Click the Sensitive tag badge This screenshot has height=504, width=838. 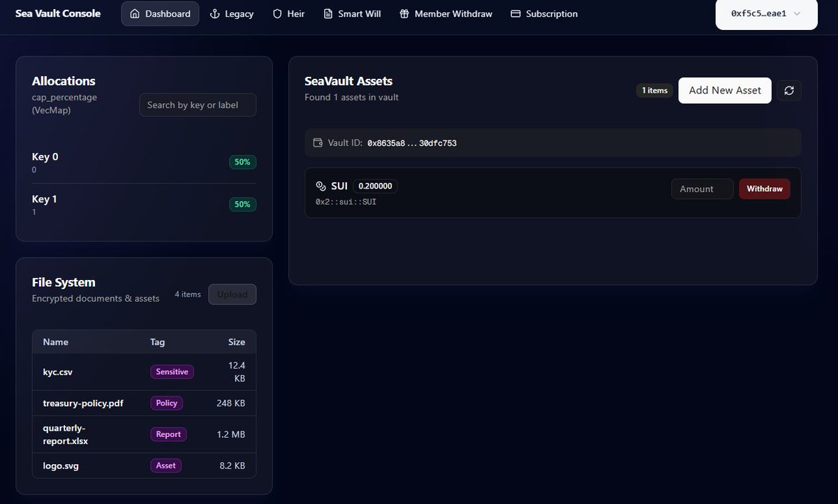click(x=172, y=372)
